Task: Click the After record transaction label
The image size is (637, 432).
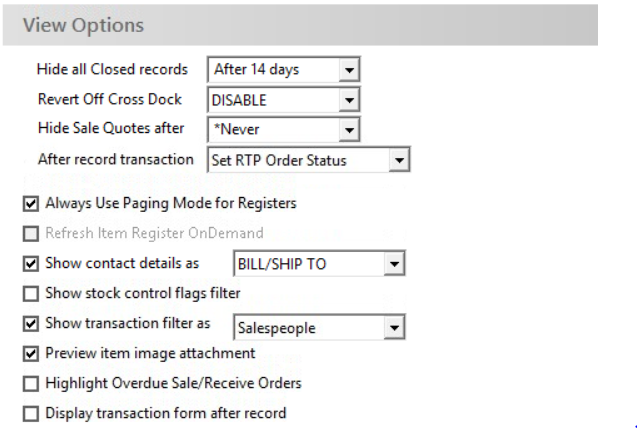Action: 116,159
